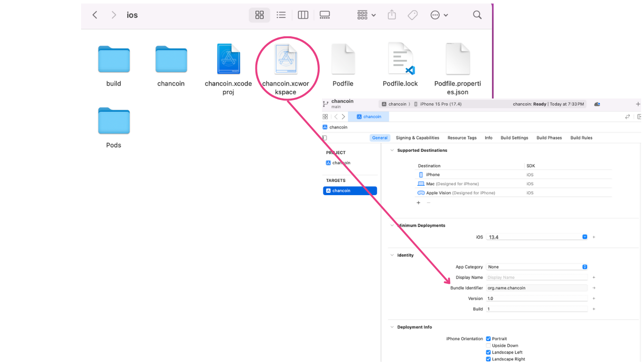Open Xcode related items grid icon
Screen dimensions: 644x362
(325, 116)
